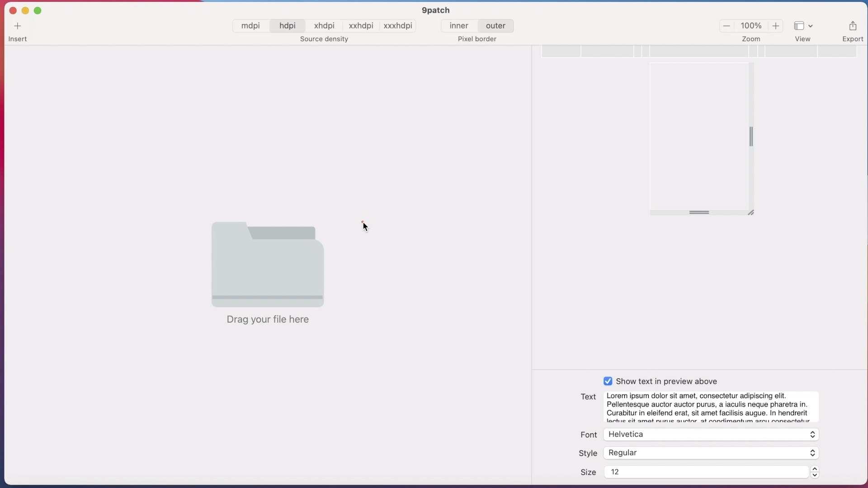Click the View sidebar layout icon
The image size is (868, 488).
(799, 26)
